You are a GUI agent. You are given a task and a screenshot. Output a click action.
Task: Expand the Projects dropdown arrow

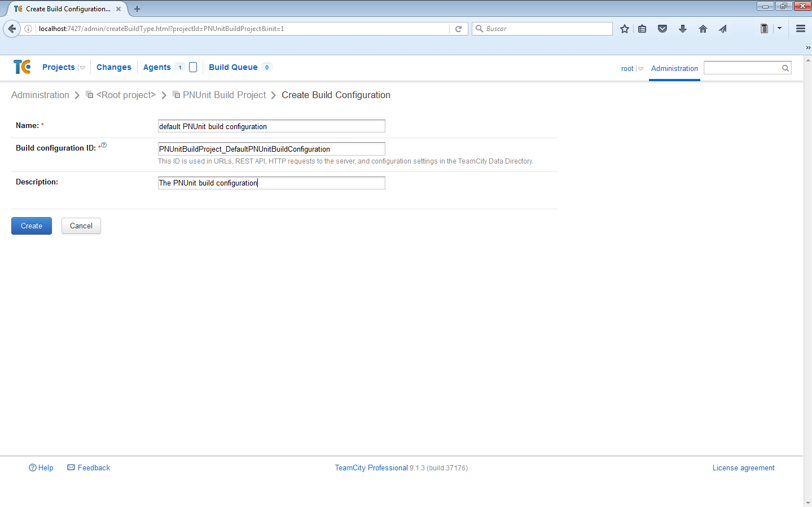tap(83, 68)
